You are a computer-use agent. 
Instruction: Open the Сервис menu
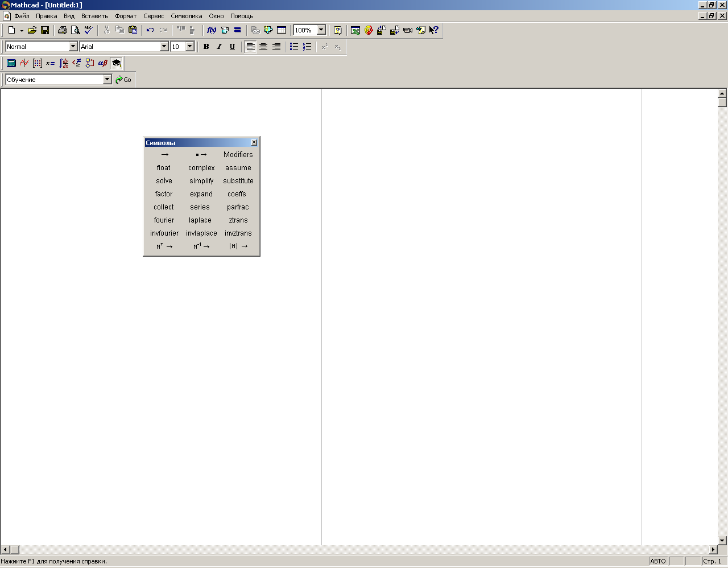pyautogui.click(x=154, y=16)
